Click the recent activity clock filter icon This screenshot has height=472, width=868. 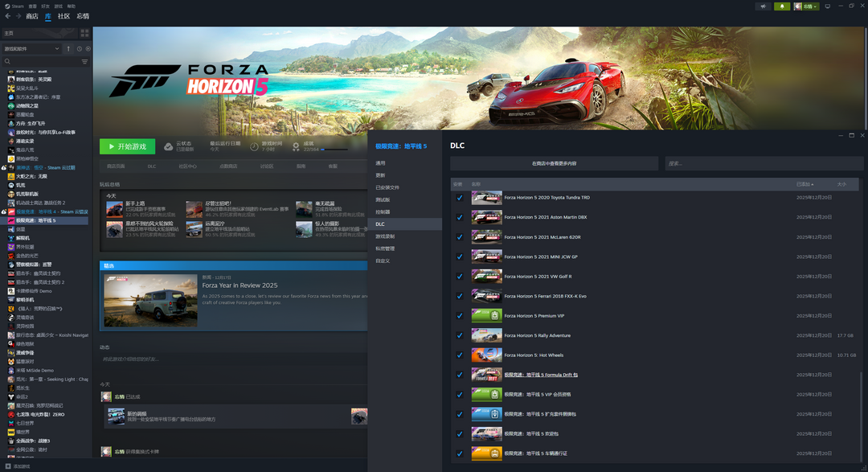pyautogui.click(x=78, y=48)
